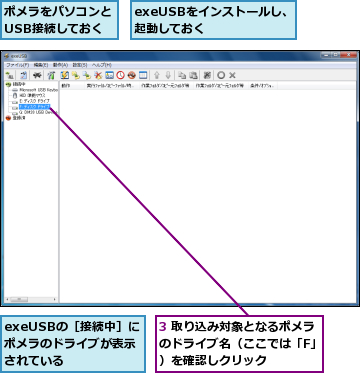Open the 動作(A) menu
The width and height of the screenshot is (360, 373).
(x=60, y=65)
